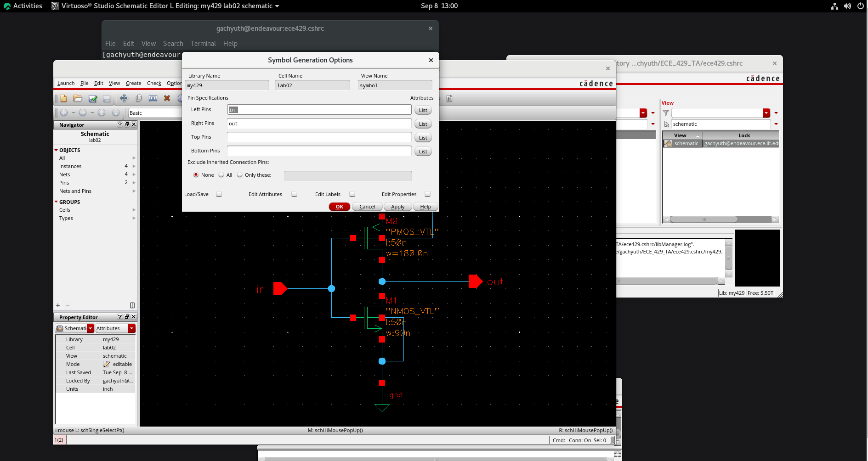This screenshot has width=868, height=461.
Task: Click the Property Editor help icon
Action: [120, 317]
